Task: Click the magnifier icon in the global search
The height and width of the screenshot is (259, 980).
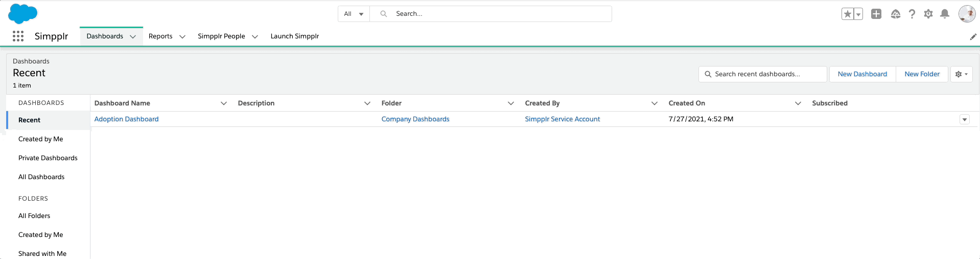Action: point(384,14)
